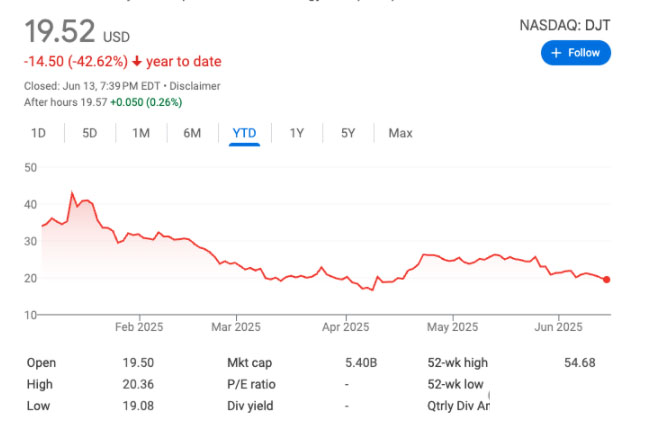Click the red endpoint dot on the chart
The height and width of the screenshot is (421, 665).
[607, 280]
